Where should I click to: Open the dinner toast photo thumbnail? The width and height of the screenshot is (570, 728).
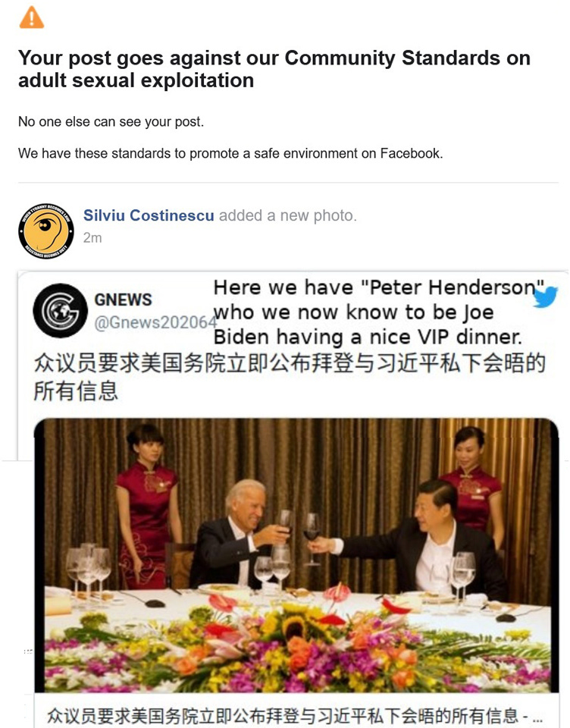click(x=296, y=555)
